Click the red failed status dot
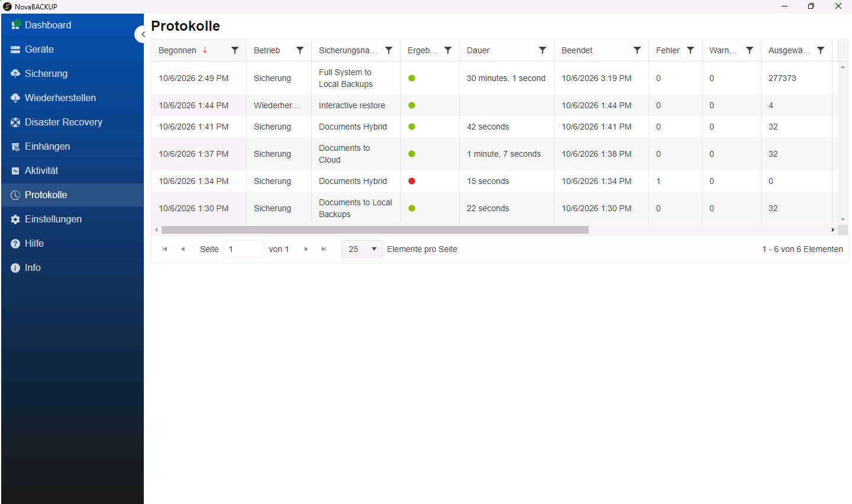 coord(412,181)
